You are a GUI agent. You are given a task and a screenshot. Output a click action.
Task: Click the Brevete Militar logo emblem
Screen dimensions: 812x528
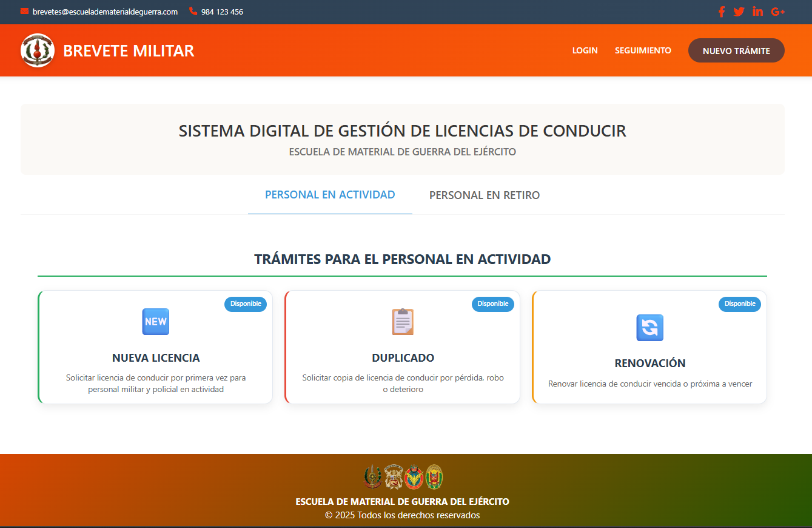coord(38,50)
